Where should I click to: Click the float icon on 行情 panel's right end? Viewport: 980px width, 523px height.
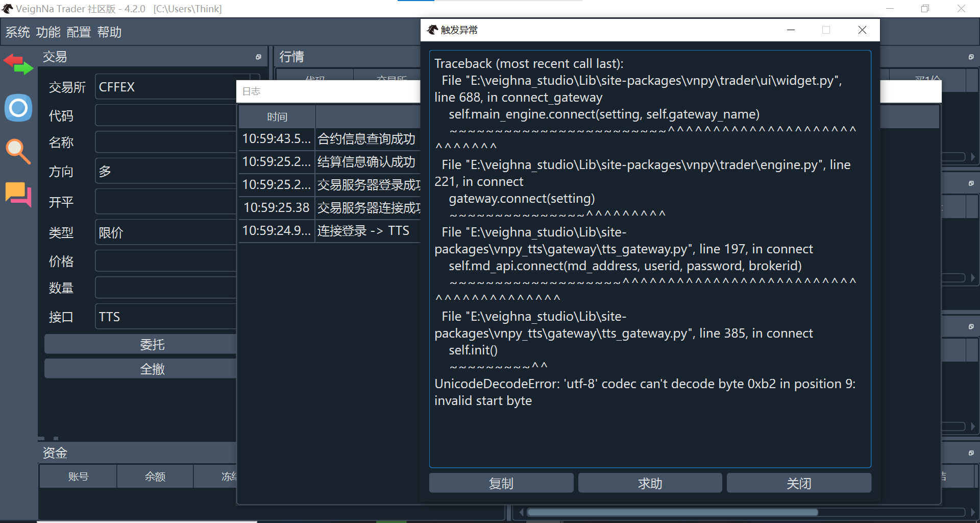pos(971,57)
